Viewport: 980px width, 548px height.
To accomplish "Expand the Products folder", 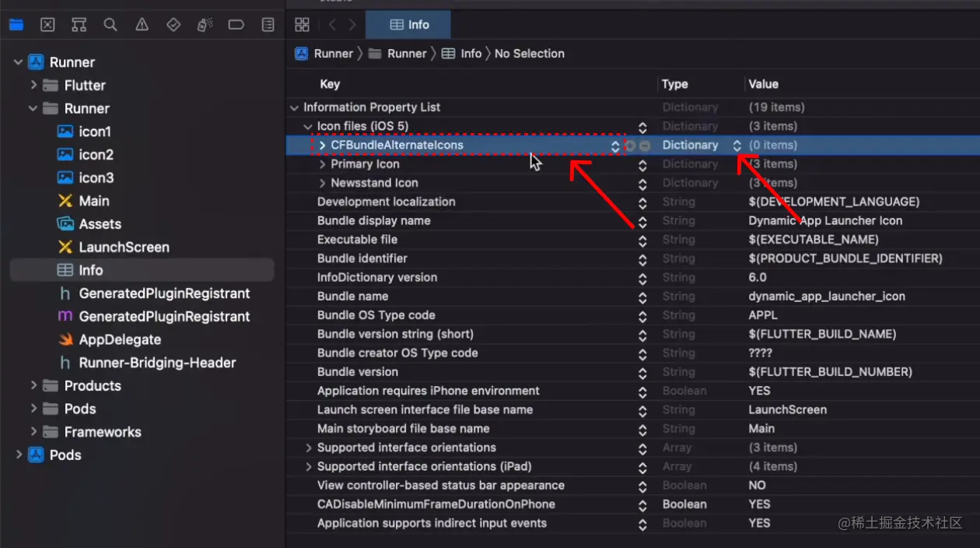I will point(33,385).
